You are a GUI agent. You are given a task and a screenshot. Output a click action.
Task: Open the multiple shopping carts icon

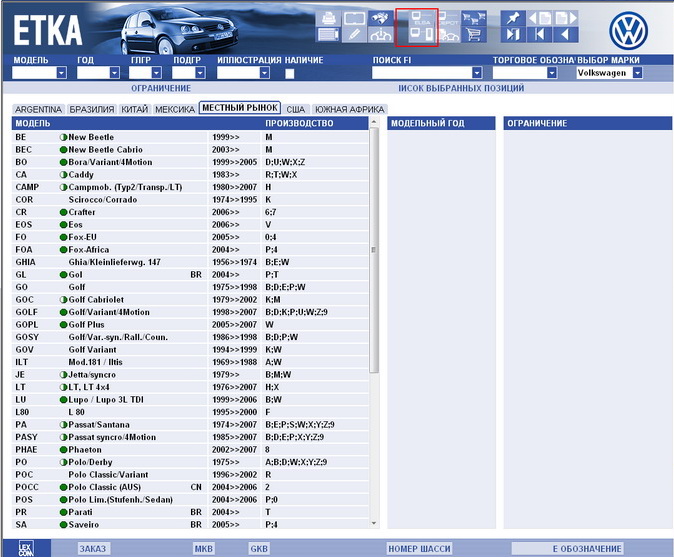(x=474, y=18)
